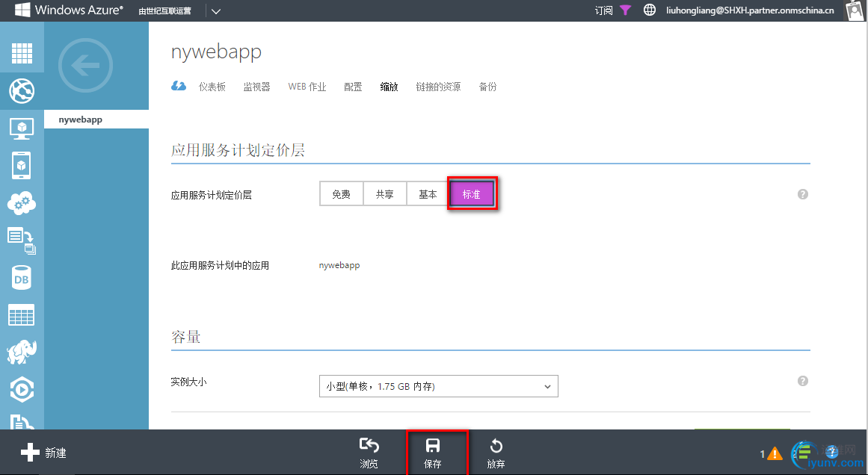Screen dimensions: 868x475
Task: Select the 免费 pricing tier
Action: (341, 194)
